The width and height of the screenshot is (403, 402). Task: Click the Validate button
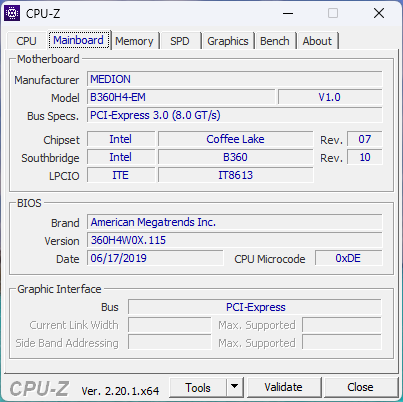tap(283, 387)
